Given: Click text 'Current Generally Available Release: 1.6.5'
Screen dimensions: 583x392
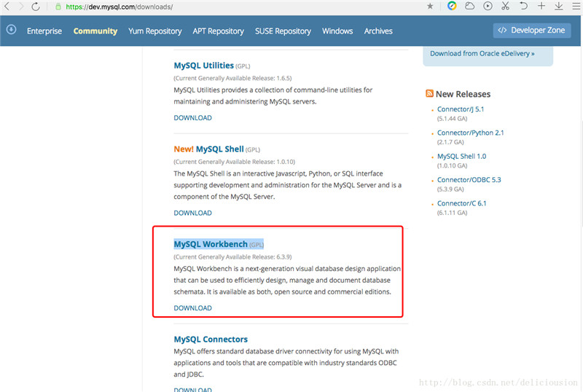Looking at the screenshot, I should [232, 78].
